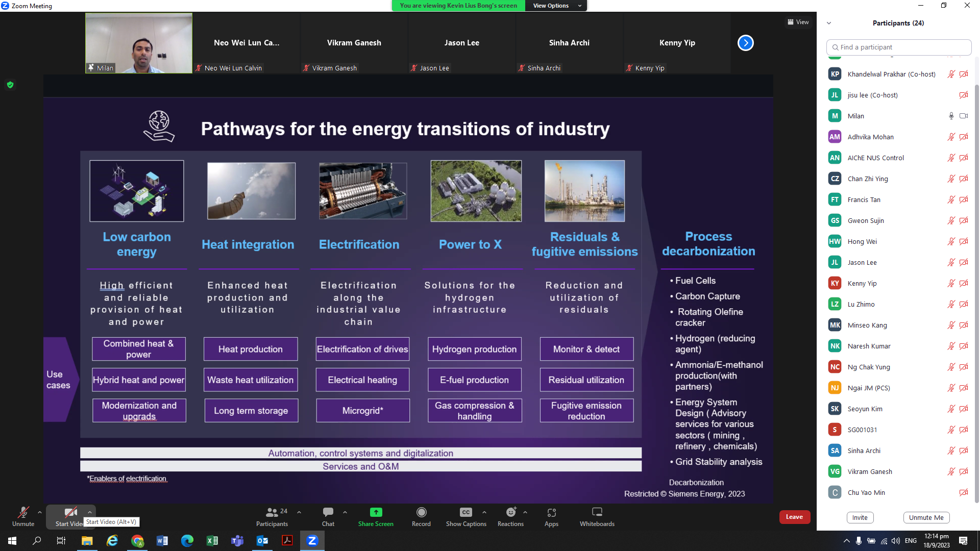
Task: Open Windows Search from taskbar
Action: (x=37, y=541)
